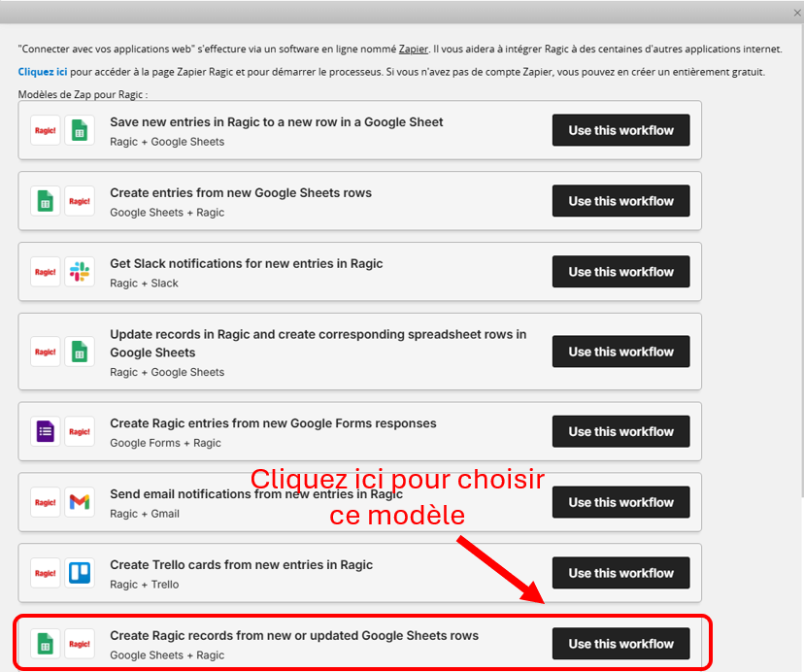Click 'Google Forms + Ragic' subtitle
Viewport: 804px width, 672px height.
point(165,443)
